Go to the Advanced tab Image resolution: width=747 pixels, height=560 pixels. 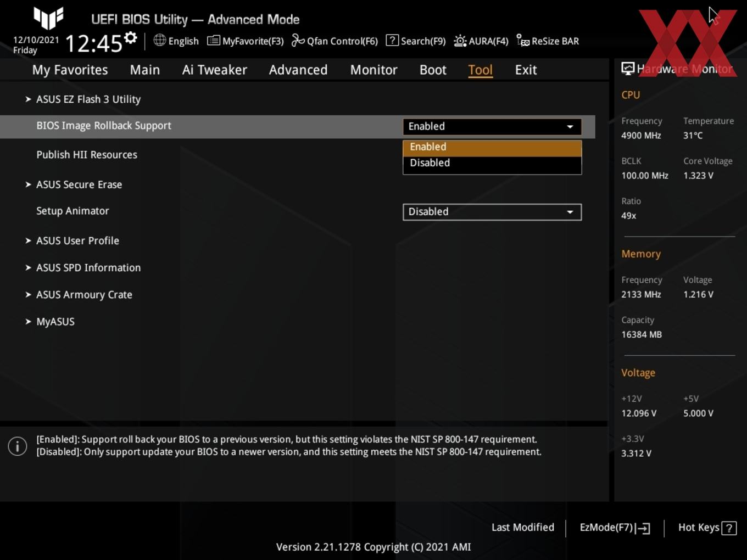[298, 70]
